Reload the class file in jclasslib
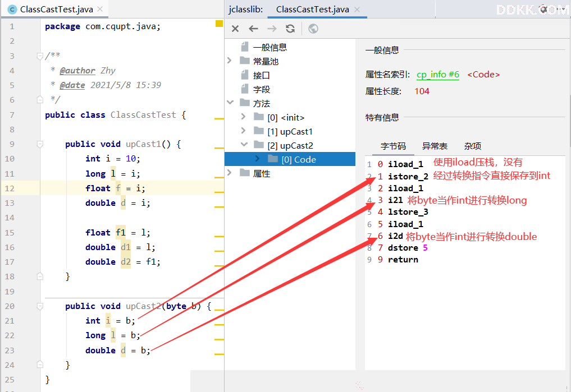This screenshot has width=571, height=392. point(290,29)
